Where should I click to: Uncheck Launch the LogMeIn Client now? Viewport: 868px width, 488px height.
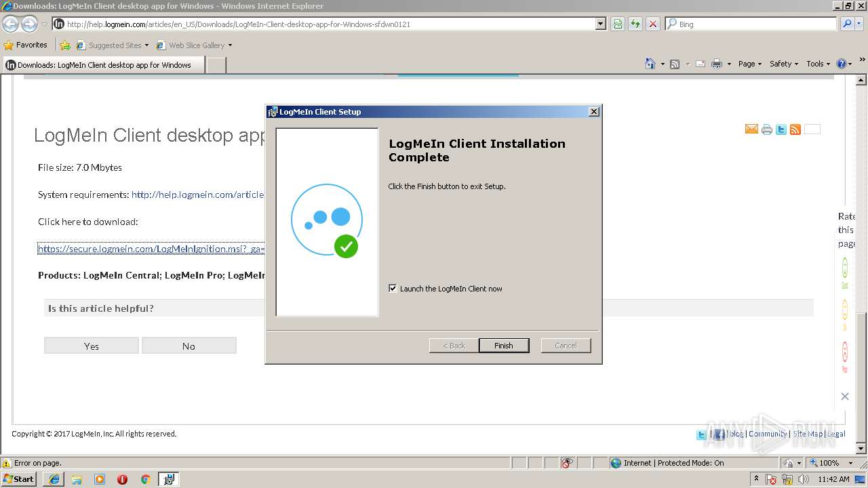click(x=393, y=288)
